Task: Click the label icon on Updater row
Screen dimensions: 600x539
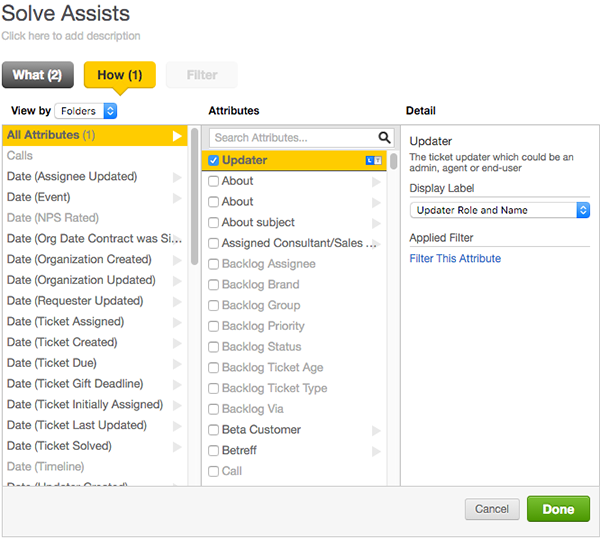Action: tap(369, 160)
